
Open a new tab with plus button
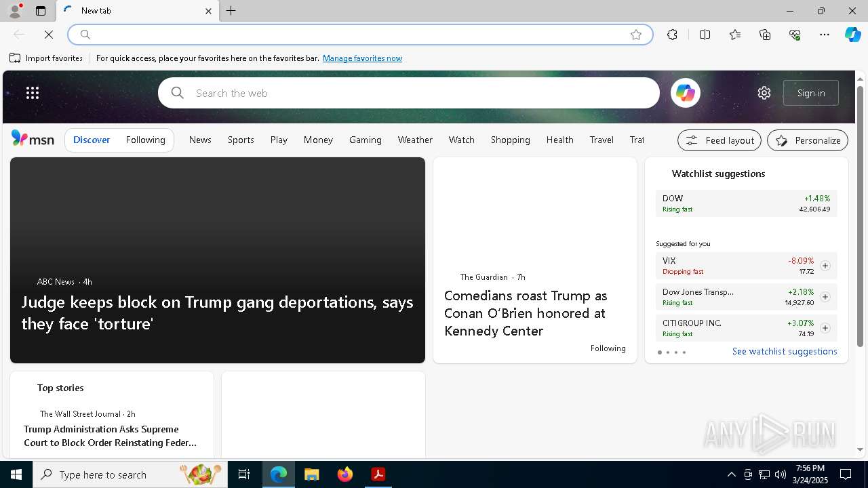231,11
